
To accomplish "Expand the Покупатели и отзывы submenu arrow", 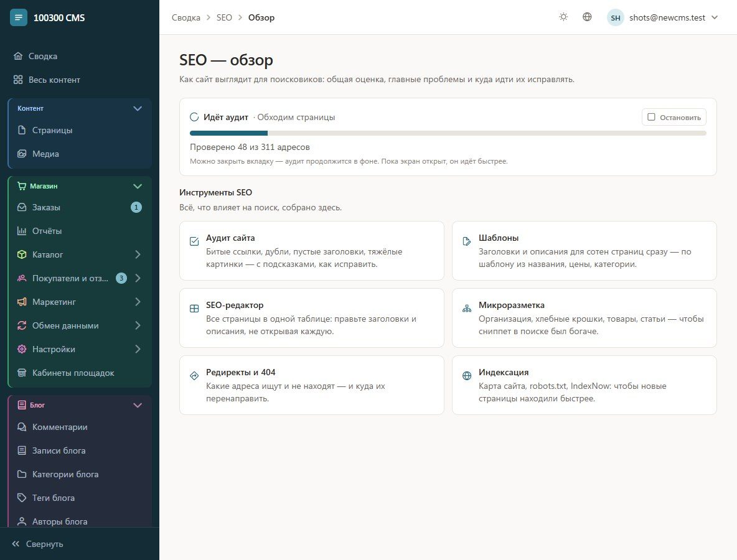I will (x=138, y=278).
